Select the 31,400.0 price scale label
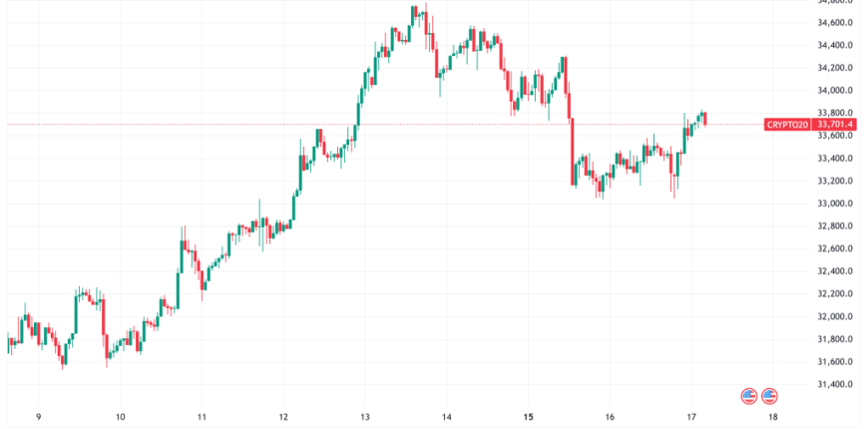The image size is (868, 429). pyautogui.click(x=836, y=385)
